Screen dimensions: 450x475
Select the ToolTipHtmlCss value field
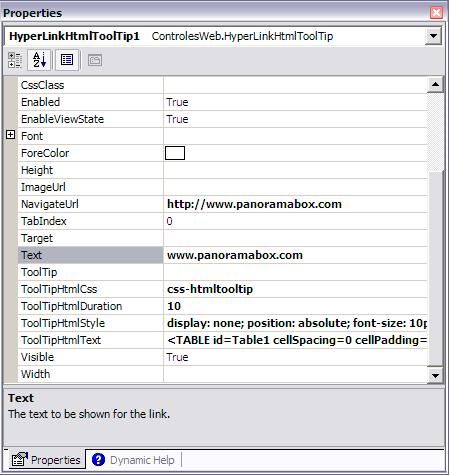(295, 289)
